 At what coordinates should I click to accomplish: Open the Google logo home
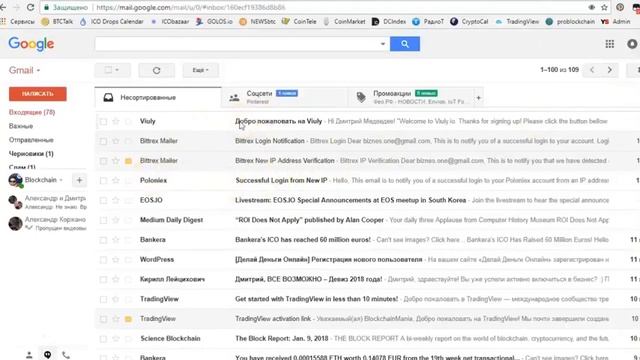[x=31, y=44]
